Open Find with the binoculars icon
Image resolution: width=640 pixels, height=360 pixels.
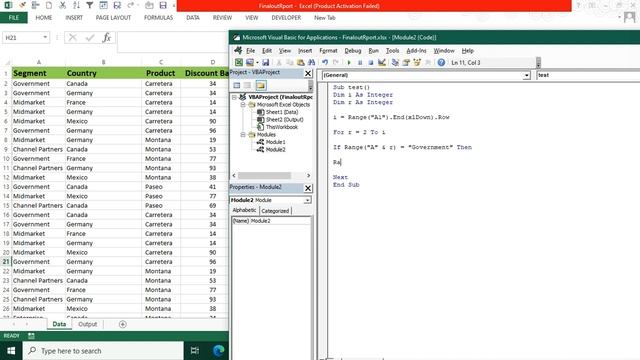(311, 62)
